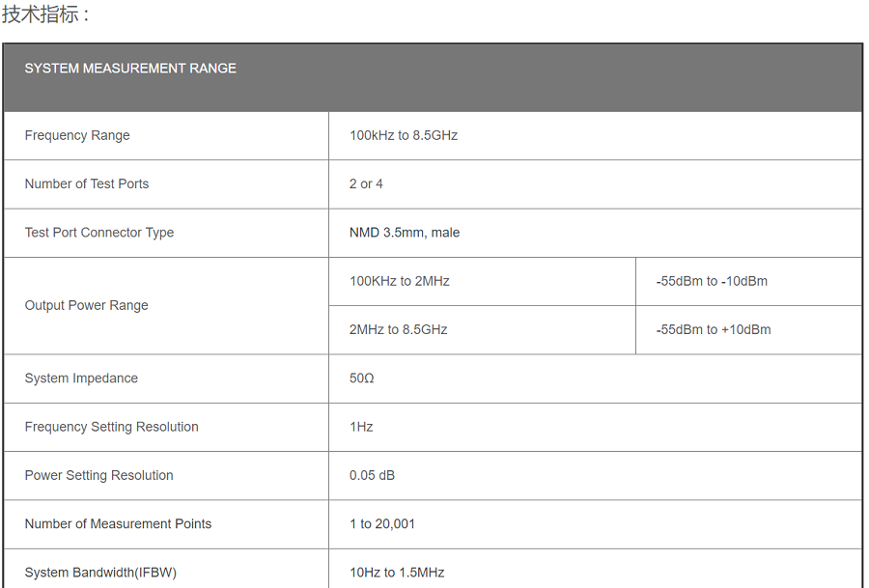Select the Frequency Range row label
Screen dimensions: 869x588
point(77,136)
